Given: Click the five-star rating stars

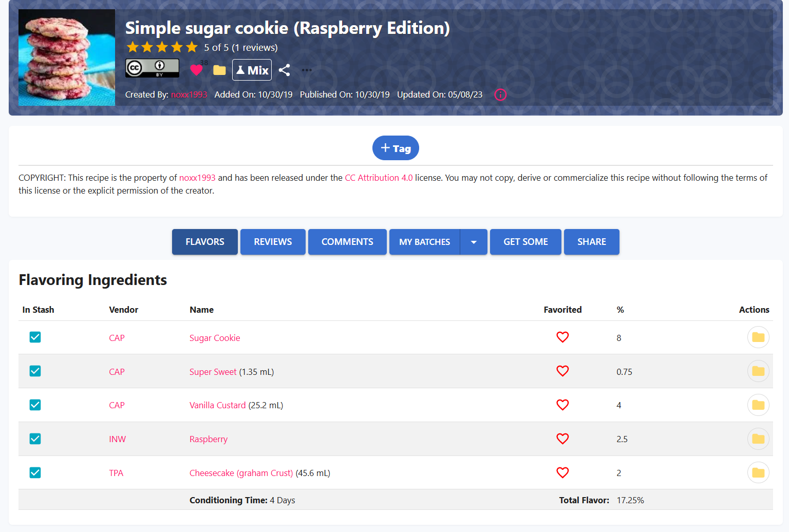Looking at the screenshot, I should click(x=162, y=47).
